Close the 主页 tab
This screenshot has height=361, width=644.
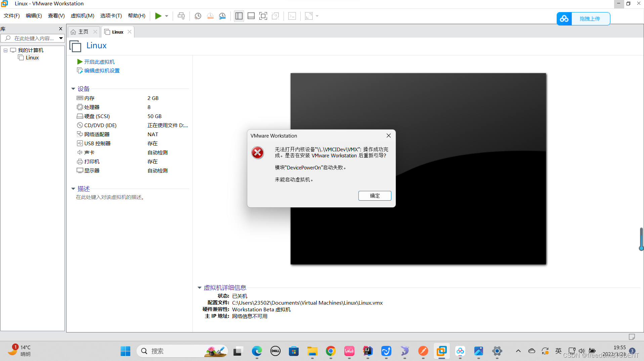point(95,32)
